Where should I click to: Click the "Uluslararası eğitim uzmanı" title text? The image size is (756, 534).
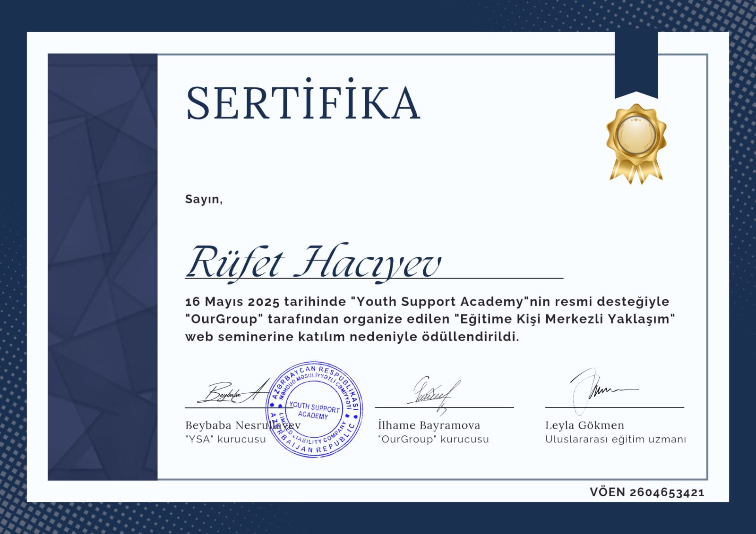click(615, 440)
